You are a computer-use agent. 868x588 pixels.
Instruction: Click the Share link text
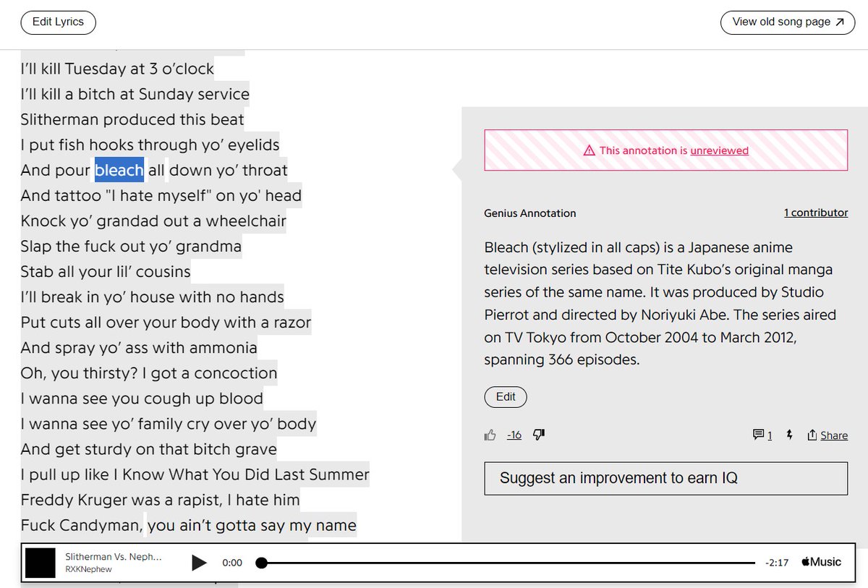834,435
